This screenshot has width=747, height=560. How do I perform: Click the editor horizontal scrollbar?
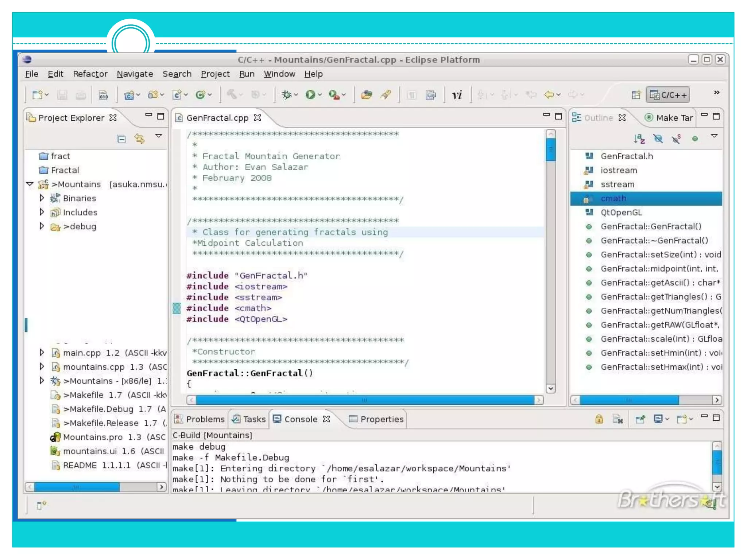tap(364, 400)
